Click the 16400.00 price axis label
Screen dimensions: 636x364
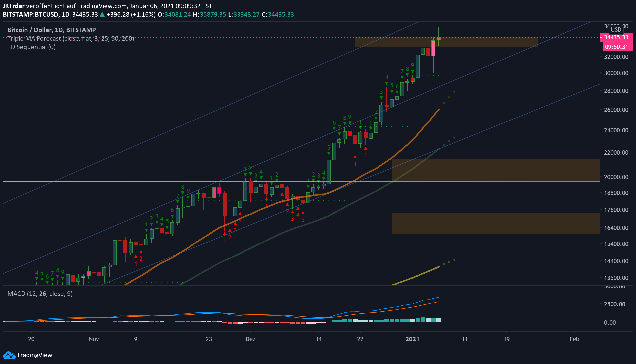click(616, 228)
